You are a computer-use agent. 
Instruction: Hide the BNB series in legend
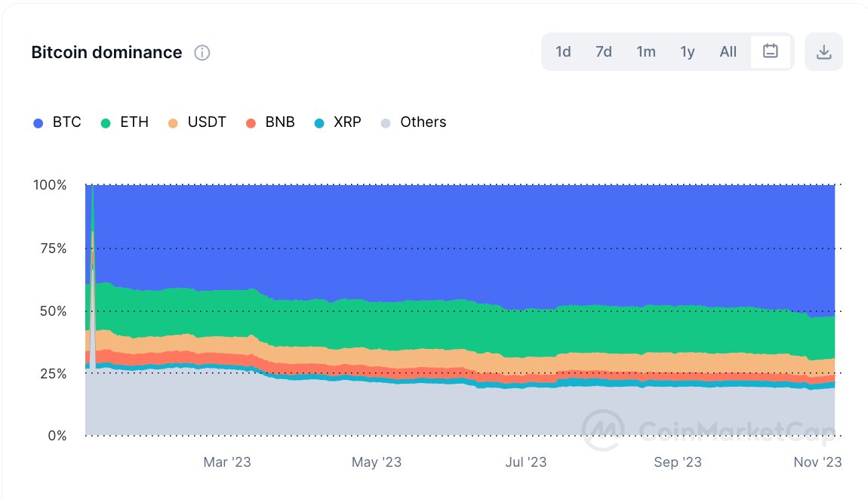click(x=270, y=122)
